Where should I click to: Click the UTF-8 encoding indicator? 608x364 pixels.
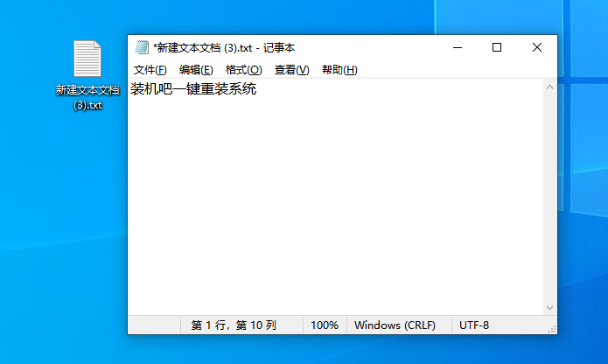coord(474,325)
